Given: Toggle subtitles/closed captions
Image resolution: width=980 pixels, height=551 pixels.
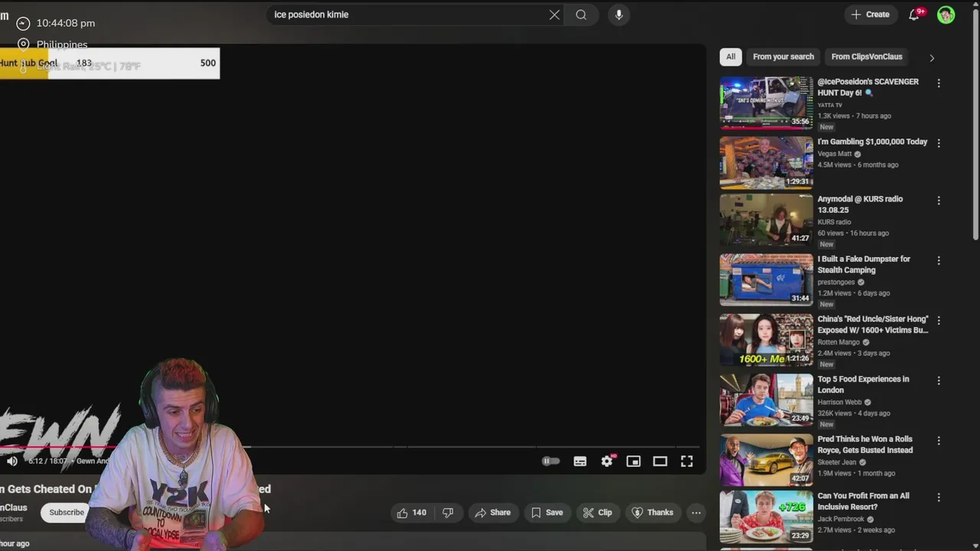Looking at the screenshot, I should [580, 461].
